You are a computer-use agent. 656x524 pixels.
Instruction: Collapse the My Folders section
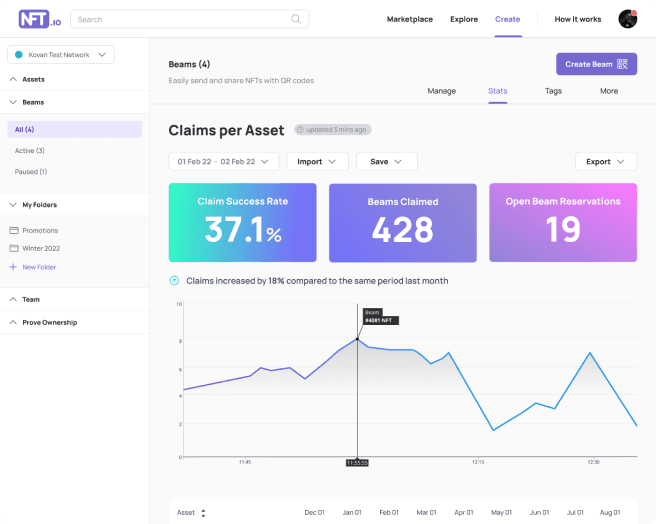[13, 205]
